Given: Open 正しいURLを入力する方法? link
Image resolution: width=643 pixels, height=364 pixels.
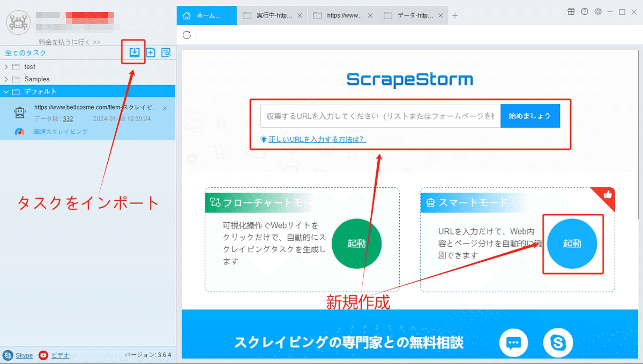Looking at the screenshot, I should point(317,139).
